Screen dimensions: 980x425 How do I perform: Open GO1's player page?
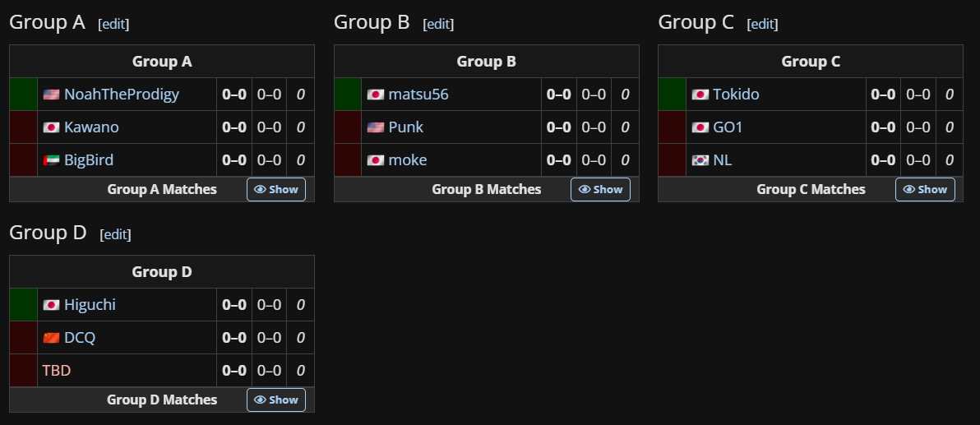click(x=728, y=127)
